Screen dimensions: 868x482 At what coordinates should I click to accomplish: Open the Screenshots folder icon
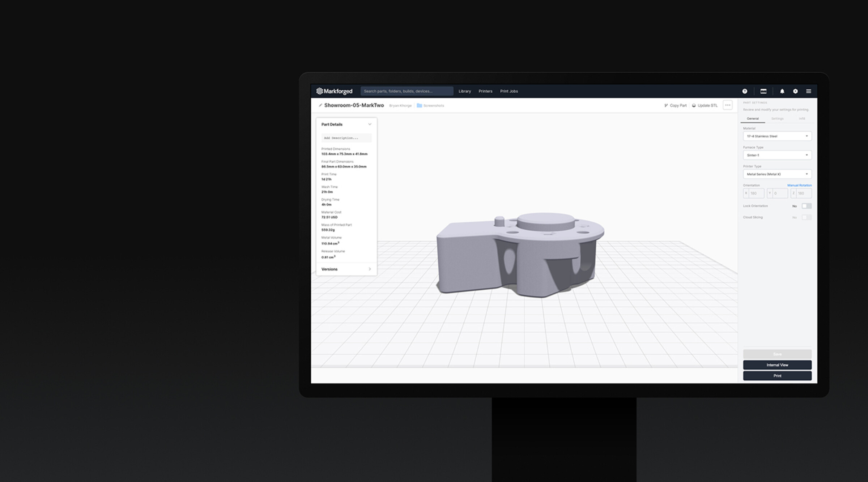[x=418, y=105]
